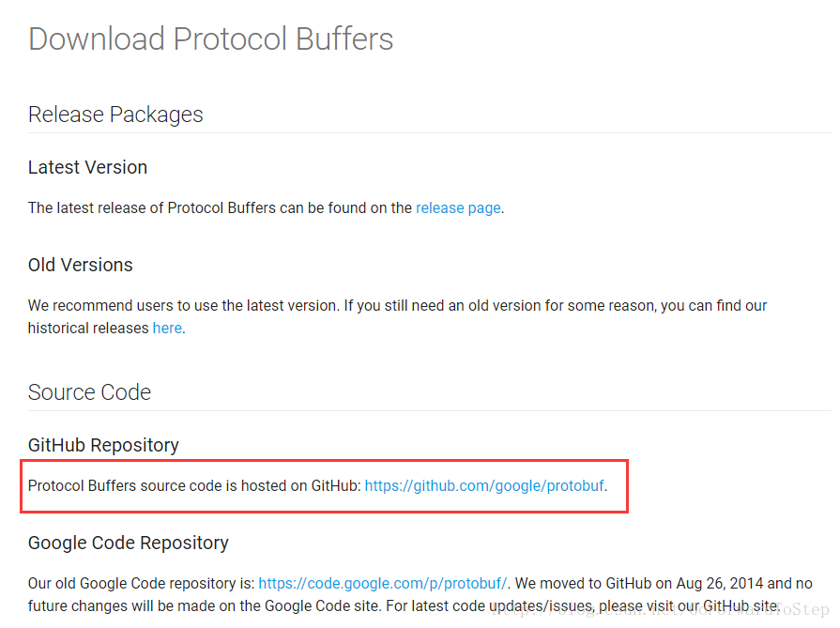The height and width of the screenshot is (628, 840).
Task: Click the Latest Version subheading
Action: coord(87,168)
